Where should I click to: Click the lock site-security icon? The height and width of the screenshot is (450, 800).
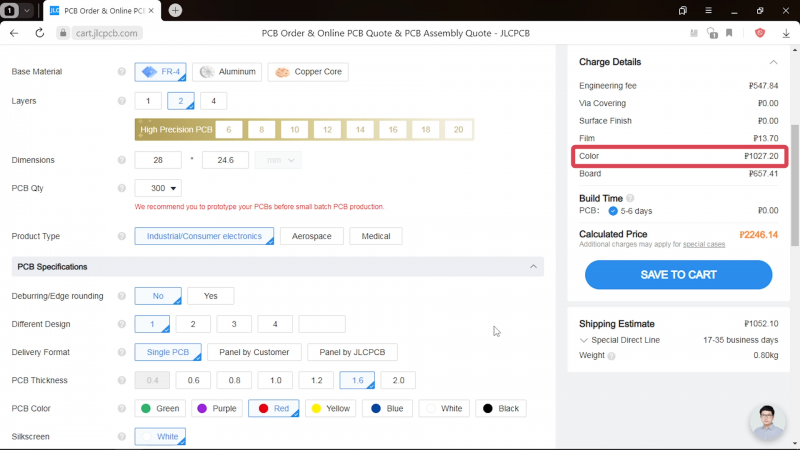click(x=63, y=33)
